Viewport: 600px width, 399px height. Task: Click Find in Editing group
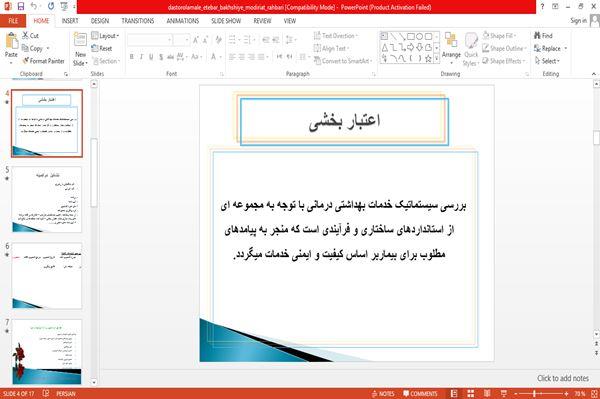(x=543, y=36)
